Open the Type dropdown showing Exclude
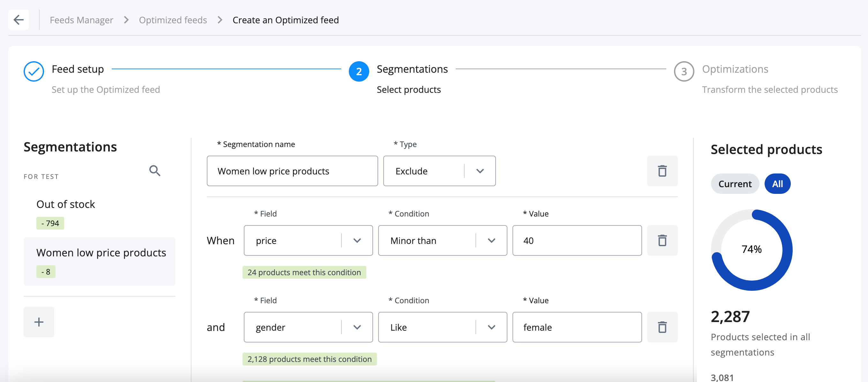This screenshot has height=382, width=868. (439, 171)
